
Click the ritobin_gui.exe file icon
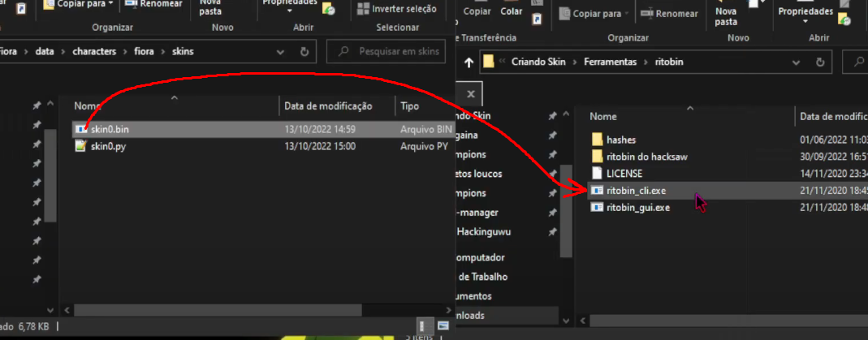coord(597,208)
